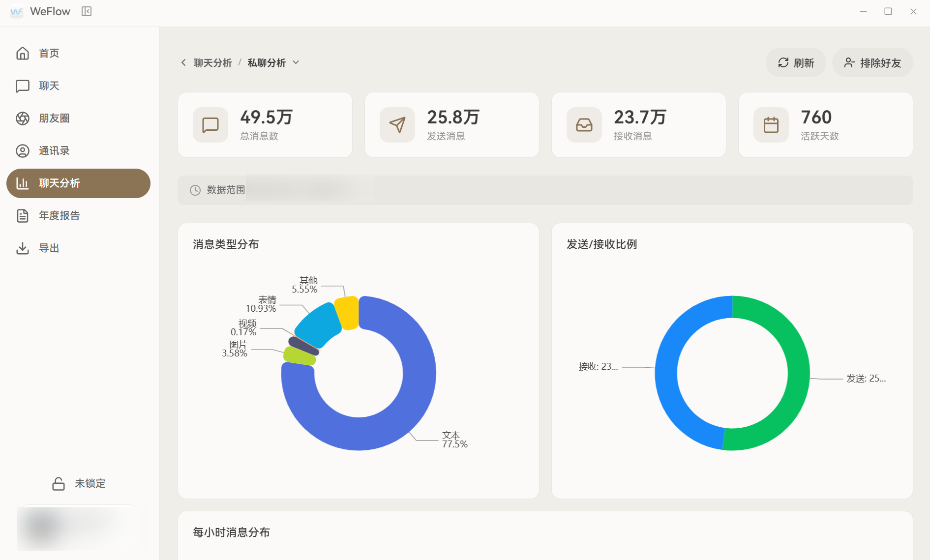
Task: Open 朋友圈 moments view
Action: click(54, 118)
